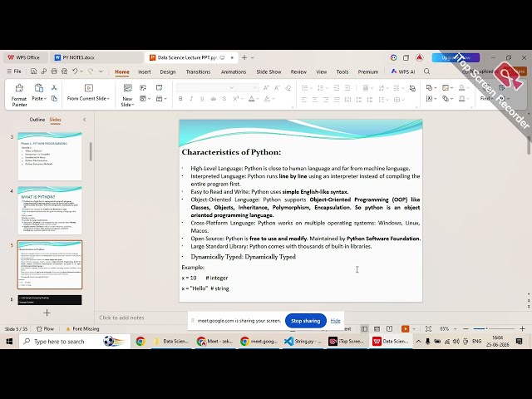Toggle Underline formatting
Screen dimensions: 532x399
pos(202,99)
